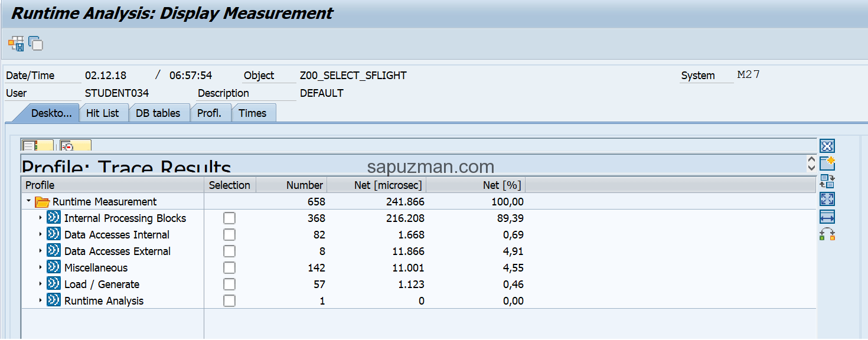Image resolution: width=868 pixels, height=340 pixels.
Task: Click the icon beside Data Accesses External
Action: (54, 251)
